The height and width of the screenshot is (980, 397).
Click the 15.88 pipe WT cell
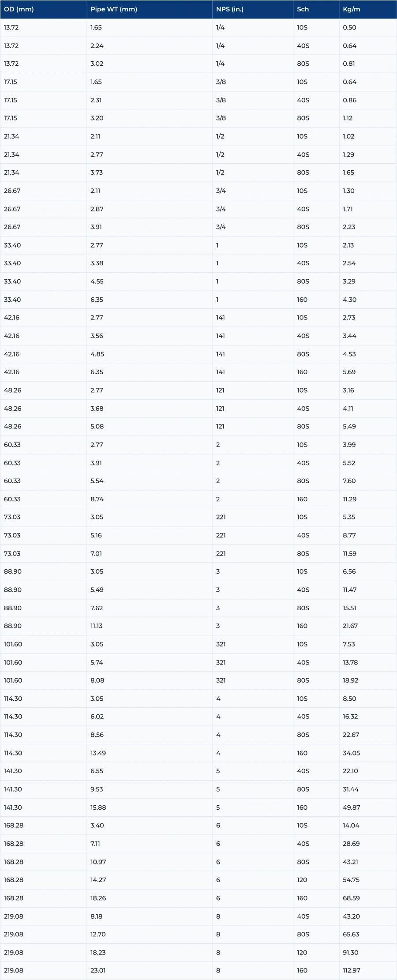98,807
